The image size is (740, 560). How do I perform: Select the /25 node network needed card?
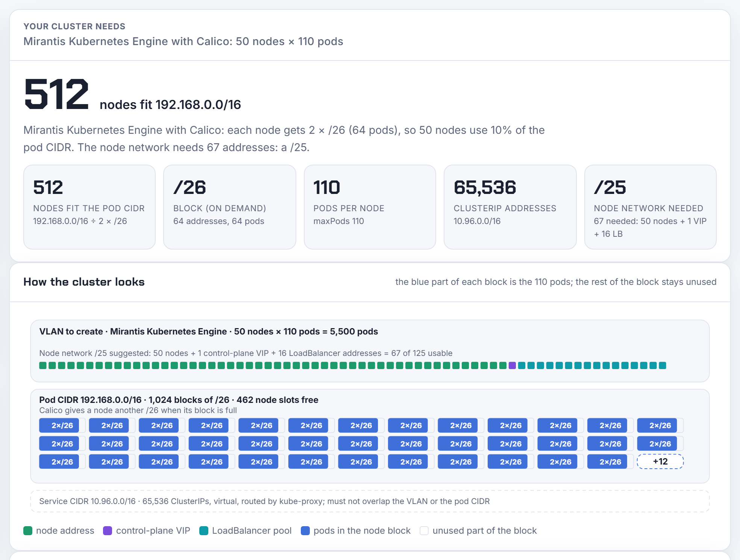click(651, 207)
